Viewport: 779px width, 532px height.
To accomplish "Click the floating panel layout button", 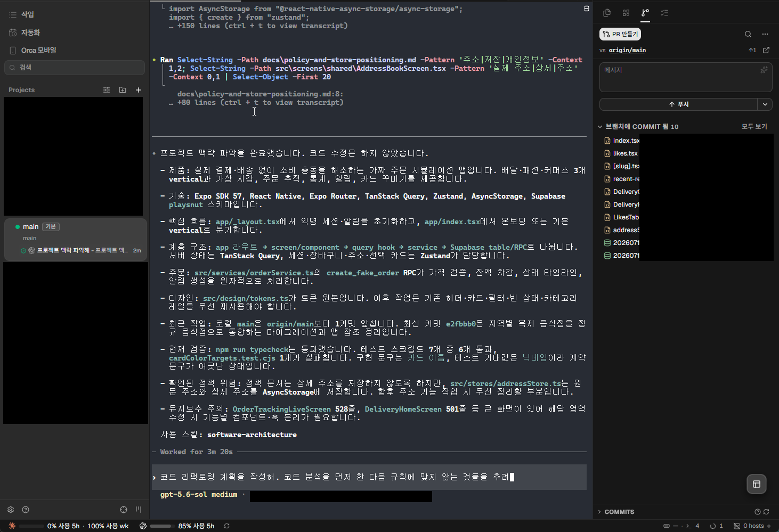I will (x=756, y=484).
